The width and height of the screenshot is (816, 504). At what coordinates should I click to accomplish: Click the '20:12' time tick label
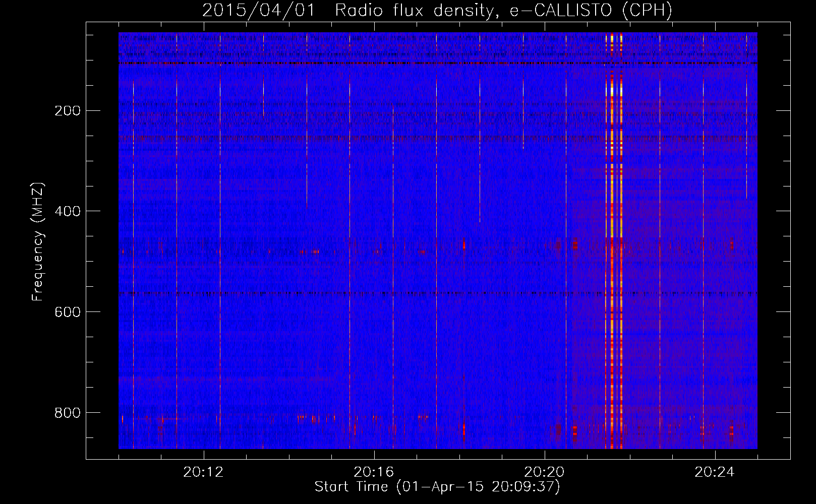[x=204, y=472]
